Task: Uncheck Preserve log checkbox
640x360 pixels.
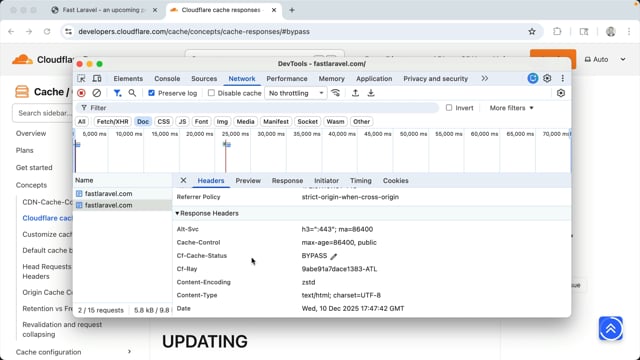Action: click(x=151, y=93)
